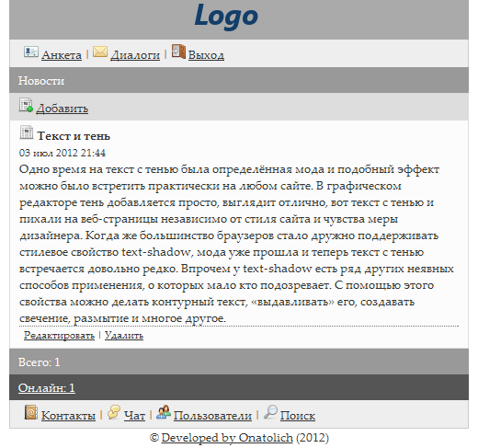Click the Logo header image
Image resolution: width=478 pixels, height=448 pixels.
coord(226,16)
